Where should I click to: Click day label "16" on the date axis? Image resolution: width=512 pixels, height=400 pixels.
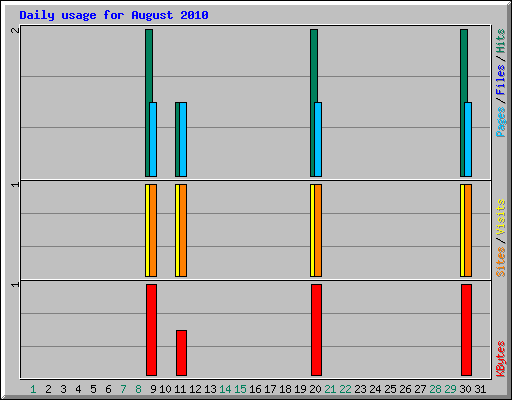click(x=255, y=389)
